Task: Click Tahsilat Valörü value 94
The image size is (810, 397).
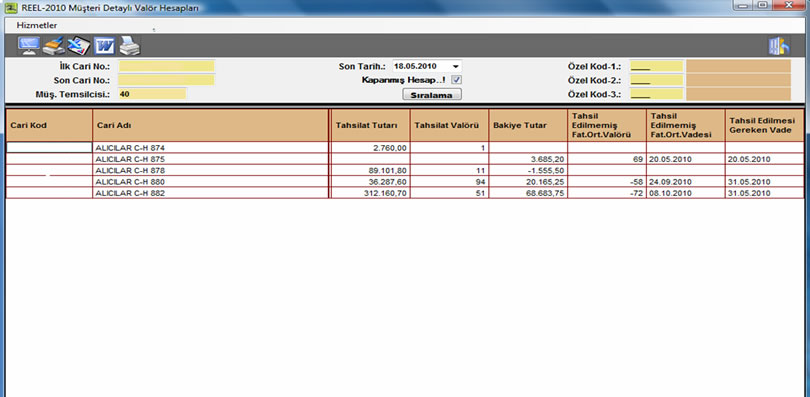Action: 481,182
